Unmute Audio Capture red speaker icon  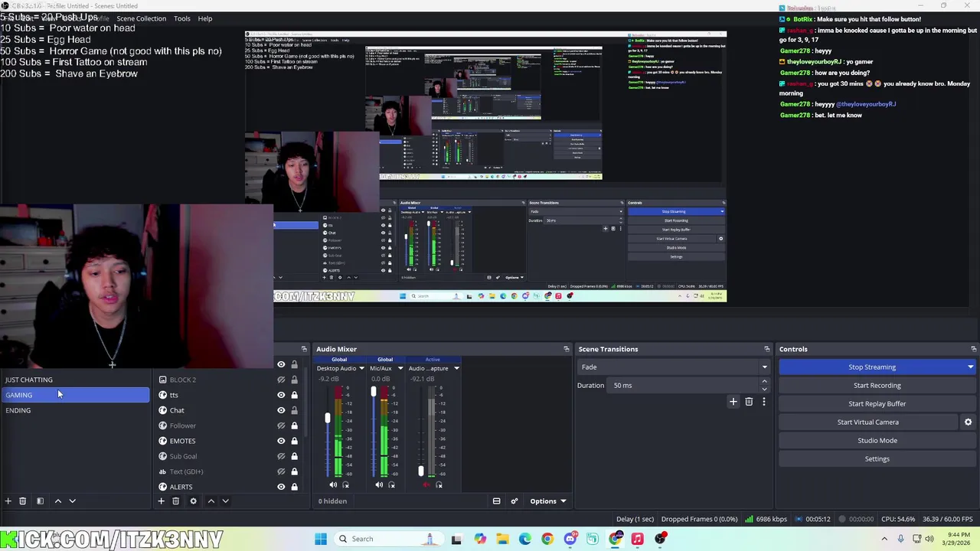426,484
